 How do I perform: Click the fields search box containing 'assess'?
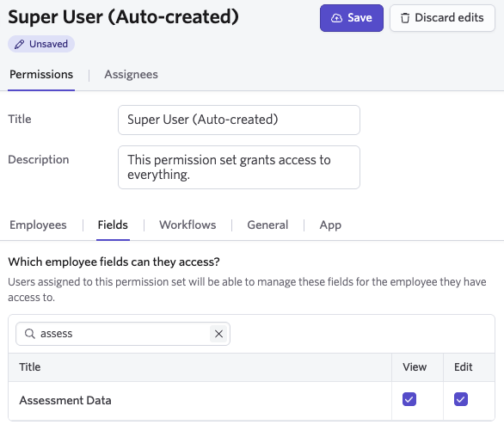[123, 334]
